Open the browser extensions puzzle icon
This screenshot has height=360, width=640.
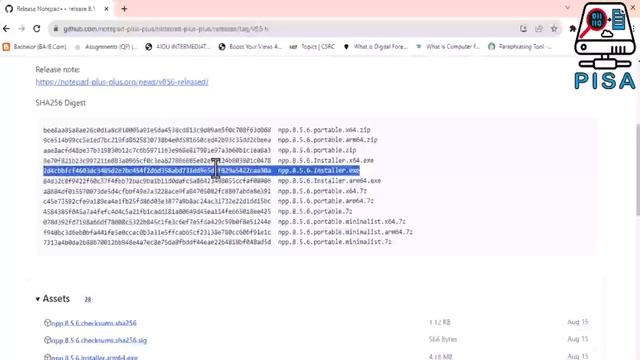coord(573,29)
